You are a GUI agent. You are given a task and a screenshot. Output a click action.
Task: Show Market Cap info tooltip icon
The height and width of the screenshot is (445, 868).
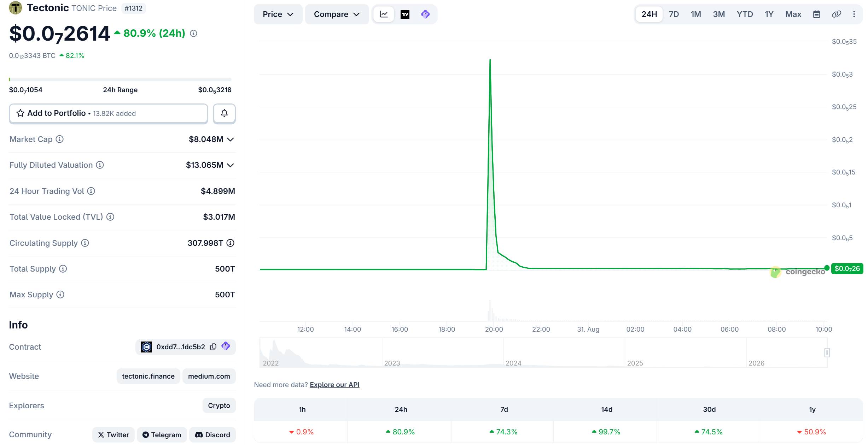[60, 139]
